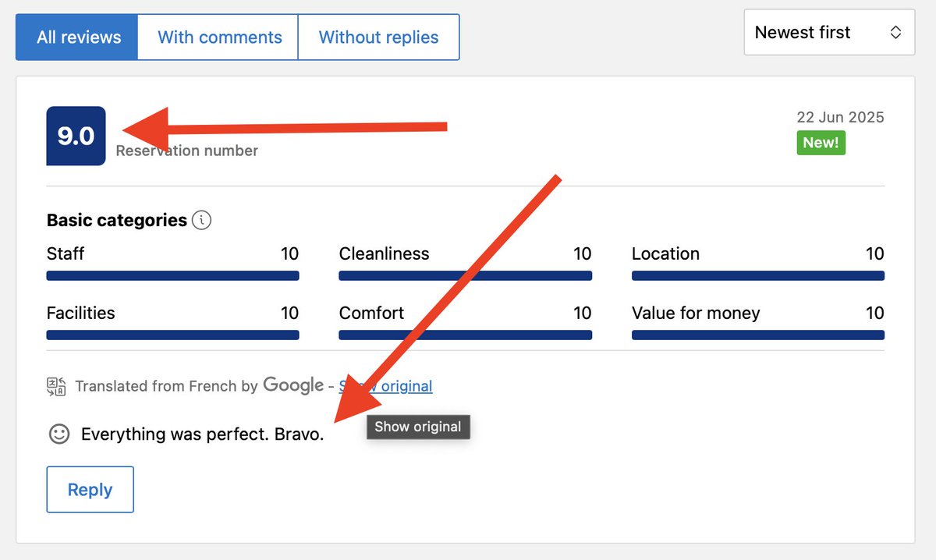Click the review text Everything was perfect. Bravo.

point(202,434)
